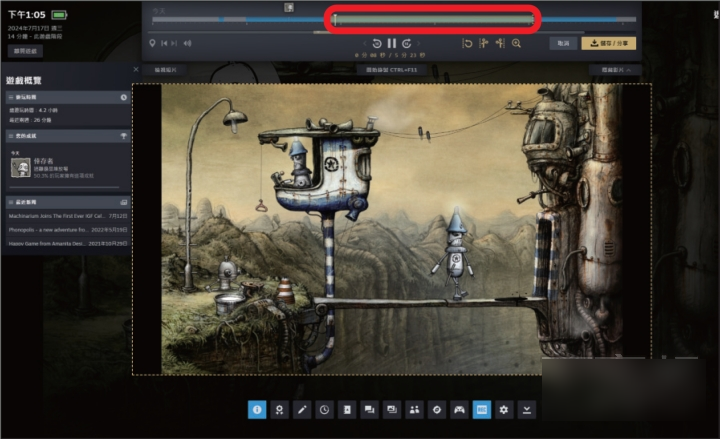
Task: Open the achievements badge icon in bottom bar
Action: tap(279, 410)
